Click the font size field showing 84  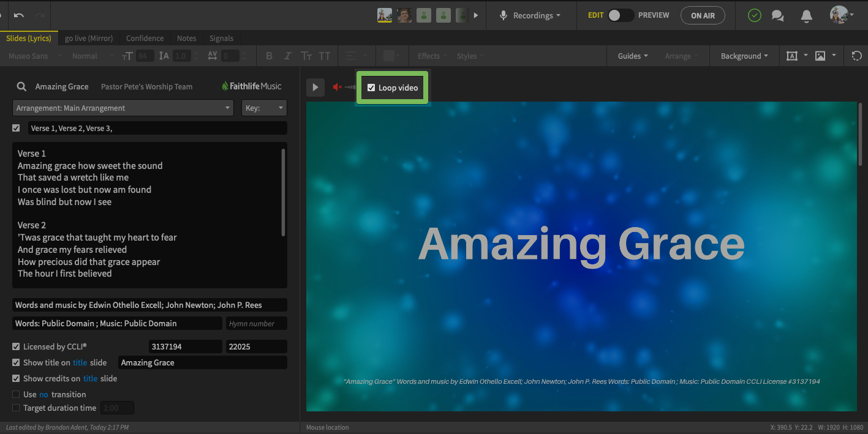[x=145, y=56]
